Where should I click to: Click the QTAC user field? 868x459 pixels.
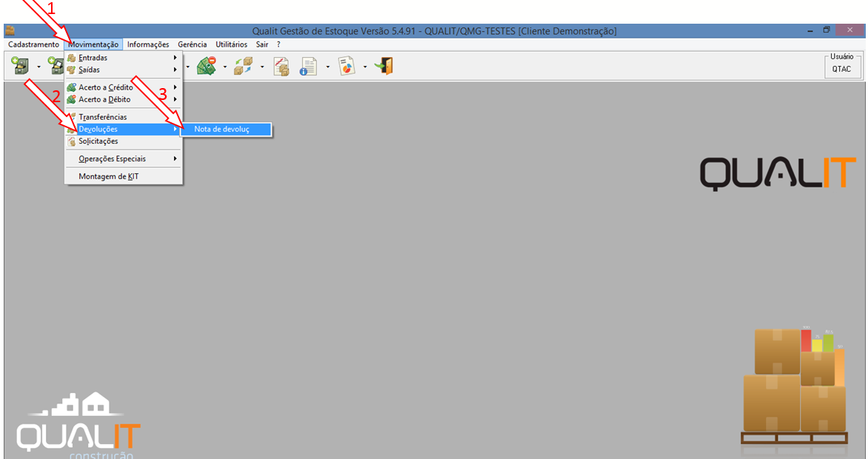click(x=841, y=69)
